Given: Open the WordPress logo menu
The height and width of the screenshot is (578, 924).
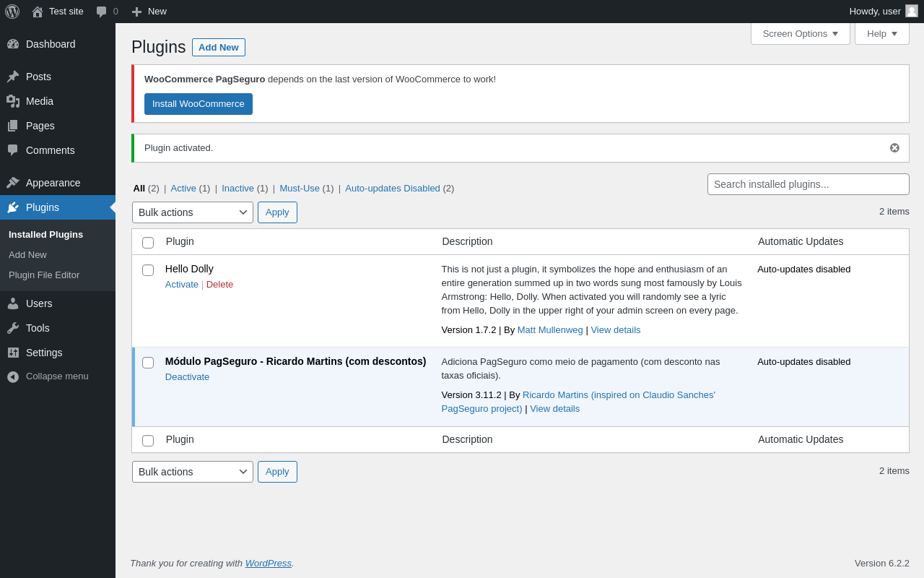Looking at the screenshot, I should (12, 12).
